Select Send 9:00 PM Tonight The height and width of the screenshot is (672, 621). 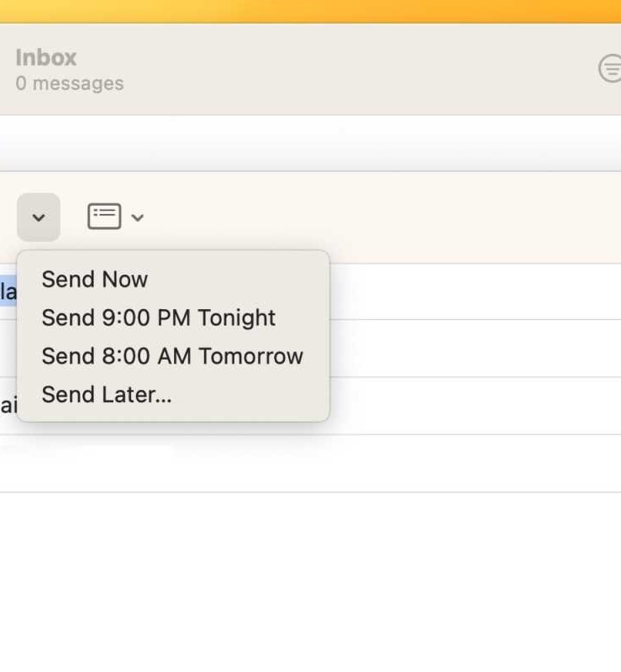pyautogui.click(x=159, y=318)
